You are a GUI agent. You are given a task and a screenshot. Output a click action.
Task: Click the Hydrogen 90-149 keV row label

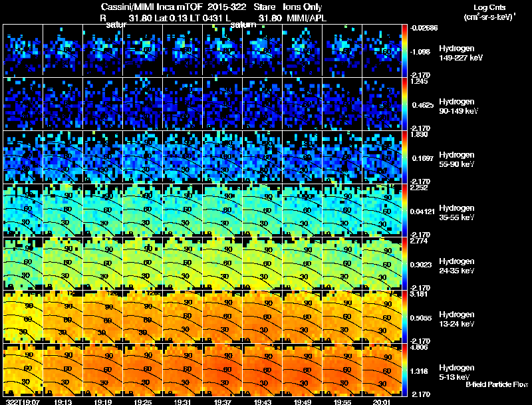tap(458, 106)
